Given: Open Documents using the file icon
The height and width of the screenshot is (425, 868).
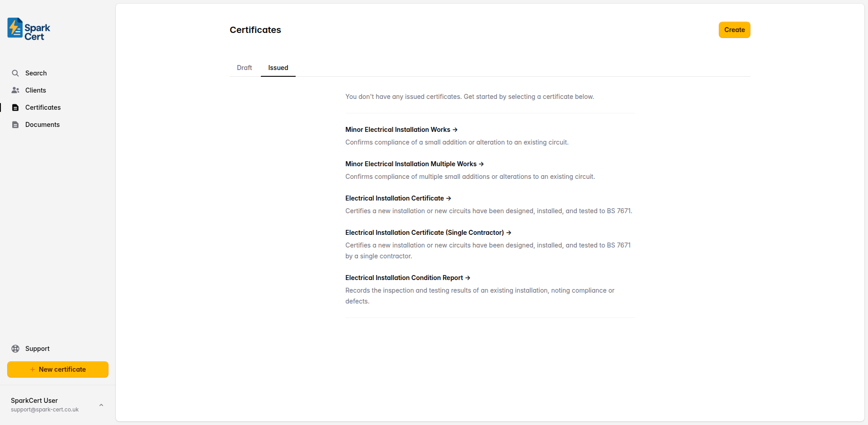Looking at the screenshot, I should (x=15, y=124).
